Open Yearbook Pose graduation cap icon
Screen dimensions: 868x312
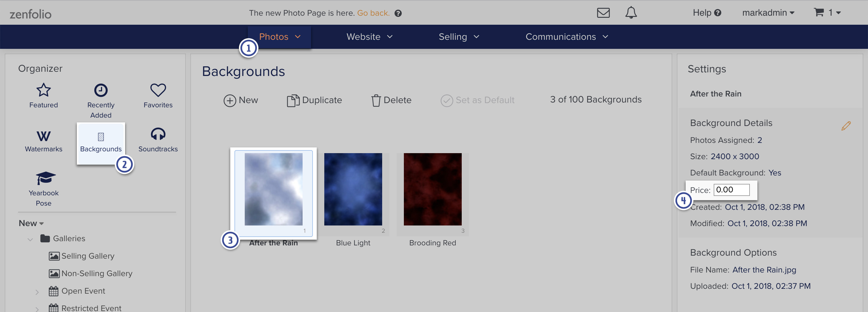[46, 178]
